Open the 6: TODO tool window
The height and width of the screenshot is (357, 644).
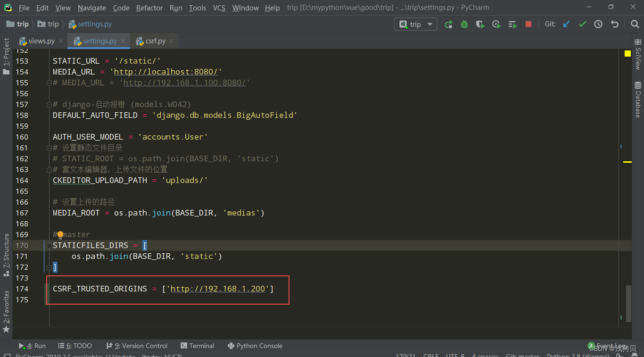click(x=75, y=346)
